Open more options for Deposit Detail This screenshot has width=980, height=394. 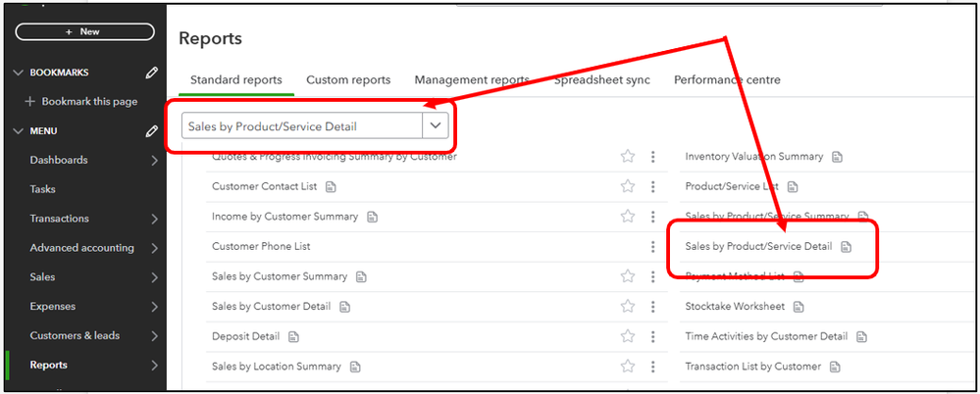(653, 336)
